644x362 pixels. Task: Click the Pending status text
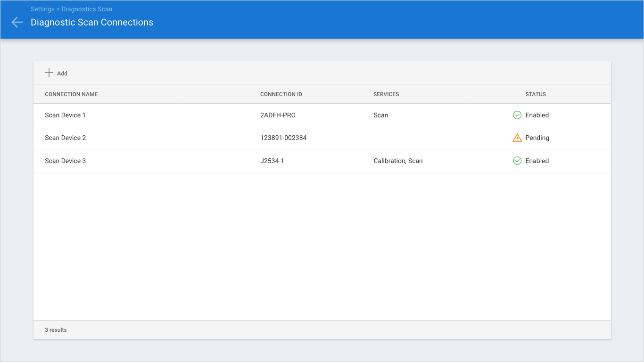click(537, 138)
